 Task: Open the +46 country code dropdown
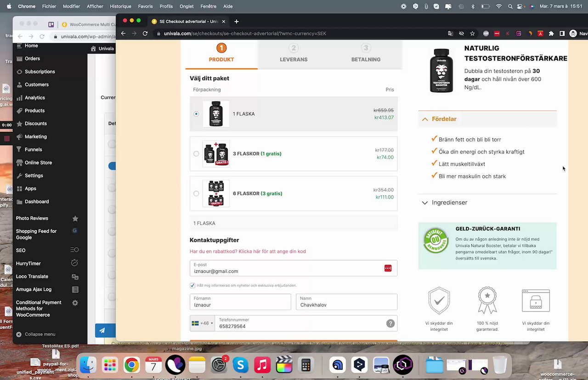point(202,323)
